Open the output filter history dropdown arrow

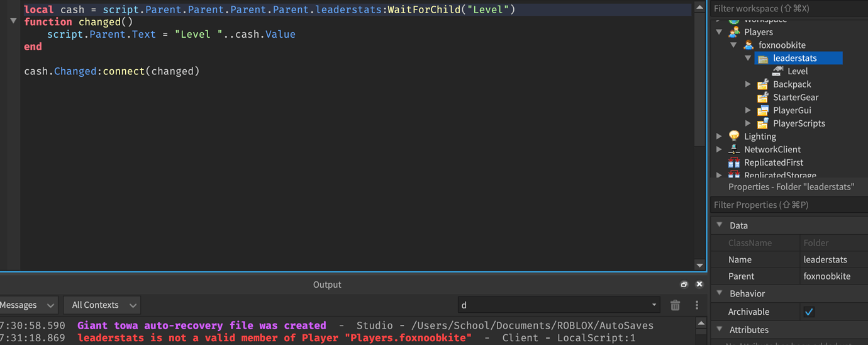[654, 305]
